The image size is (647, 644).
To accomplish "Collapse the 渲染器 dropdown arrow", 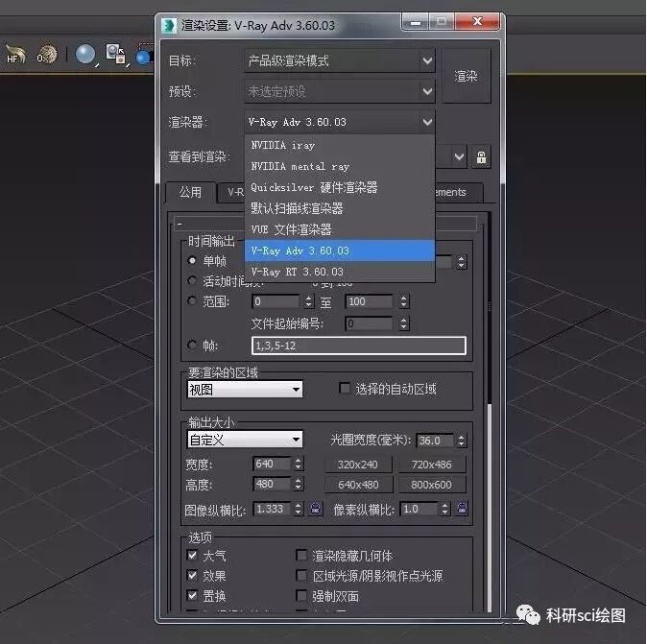I will pos(427,122).
